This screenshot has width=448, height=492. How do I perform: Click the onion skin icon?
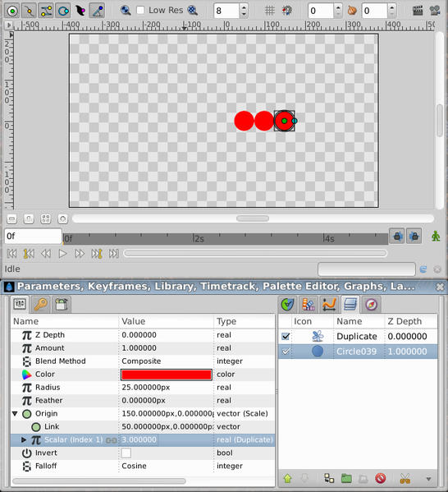coord(352,11)
